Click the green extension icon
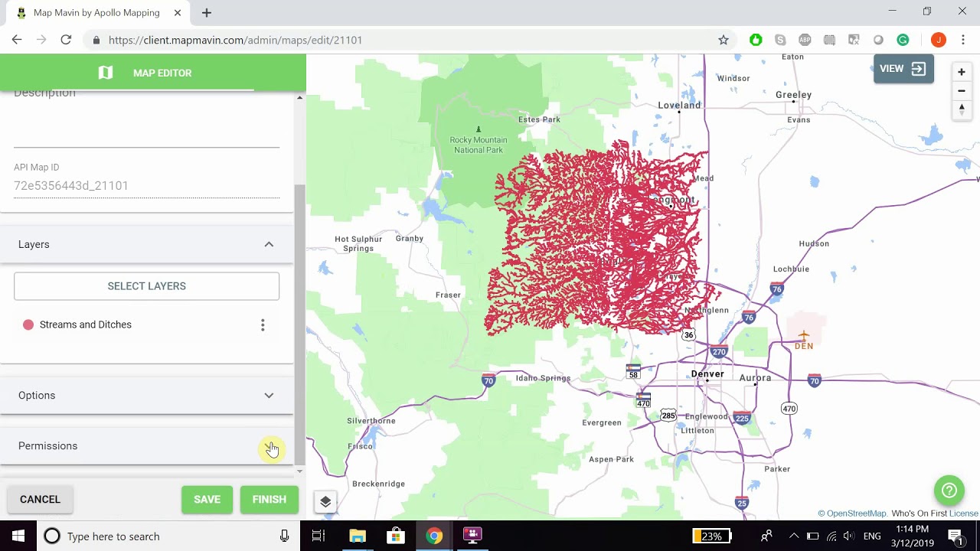Image resolution: width=980 pixels, height=551 pixels. (756, 40)
